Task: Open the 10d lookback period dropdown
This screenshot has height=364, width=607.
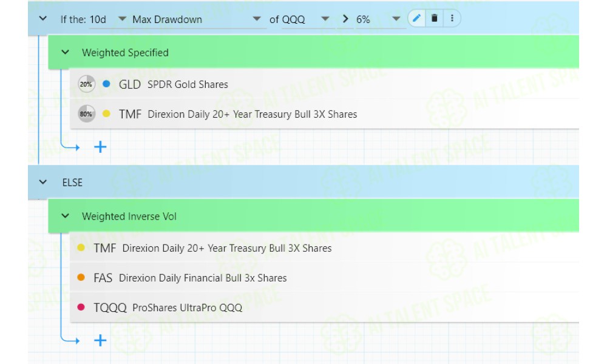Action: pyautogui.click(x=108, y=19)
